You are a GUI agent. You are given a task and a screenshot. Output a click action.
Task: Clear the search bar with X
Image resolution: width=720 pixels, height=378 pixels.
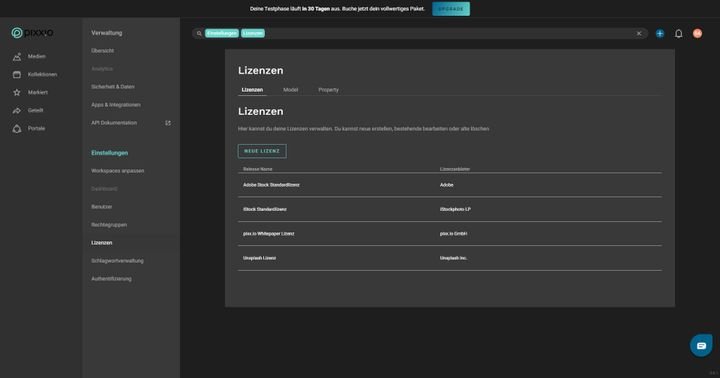click(639, 34)
